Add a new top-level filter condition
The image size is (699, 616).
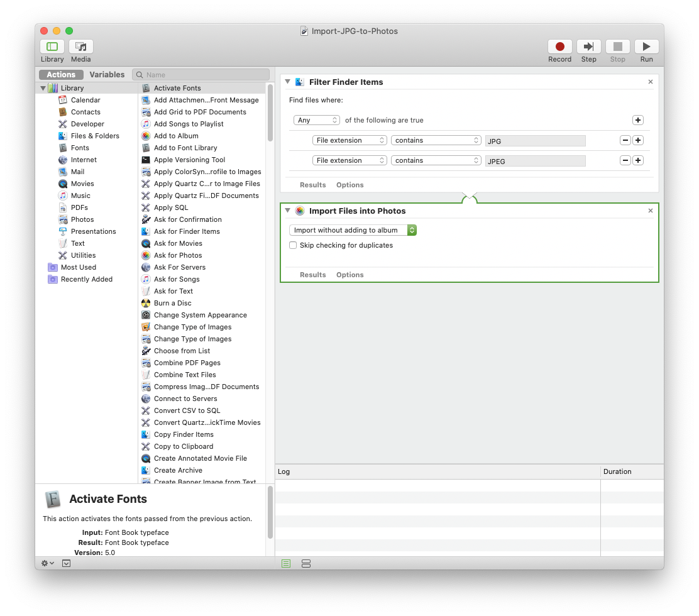coord(638,120)
